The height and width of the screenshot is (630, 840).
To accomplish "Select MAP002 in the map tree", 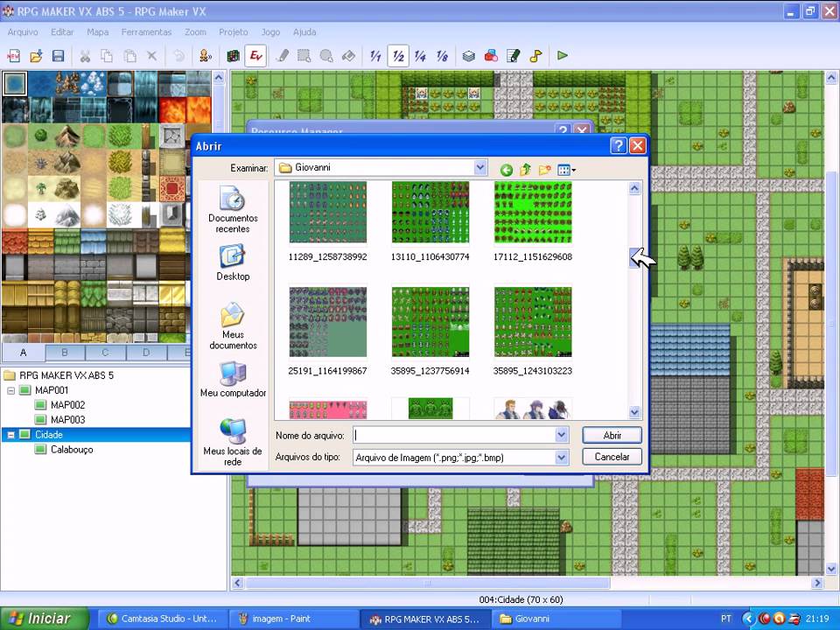I will point(67,405).
